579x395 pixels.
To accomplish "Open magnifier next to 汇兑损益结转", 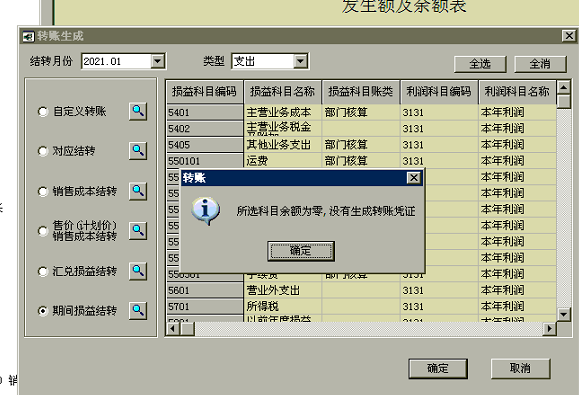I will tap(138, 271).
